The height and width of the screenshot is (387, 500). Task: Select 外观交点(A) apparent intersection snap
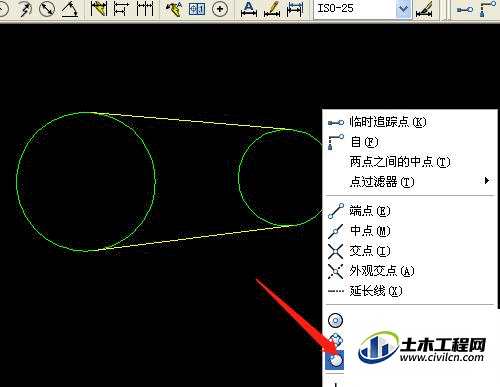(410, 271)
